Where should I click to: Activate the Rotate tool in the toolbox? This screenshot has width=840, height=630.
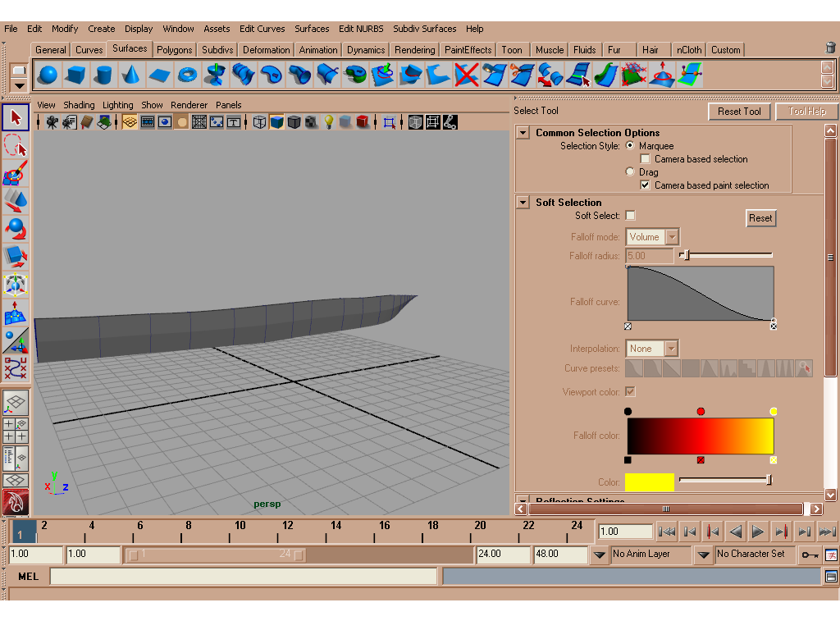pos(16,228)
